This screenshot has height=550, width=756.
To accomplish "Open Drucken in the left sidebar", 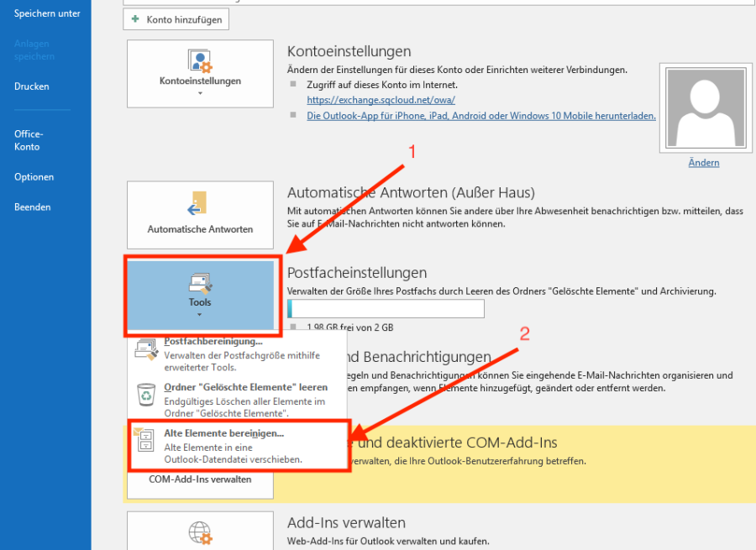I will 34,86.
